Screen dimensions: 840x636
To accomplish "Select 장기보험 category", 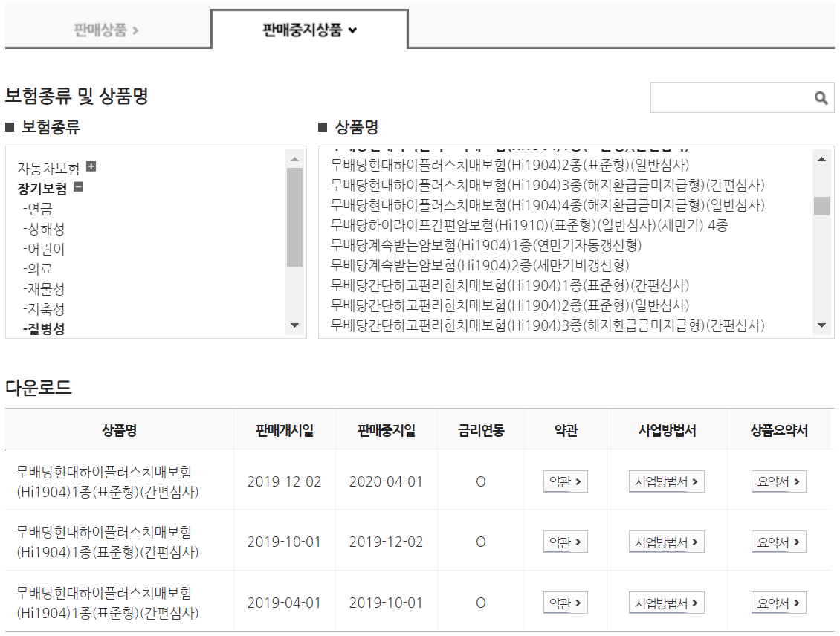I will [x=42, y=189].
